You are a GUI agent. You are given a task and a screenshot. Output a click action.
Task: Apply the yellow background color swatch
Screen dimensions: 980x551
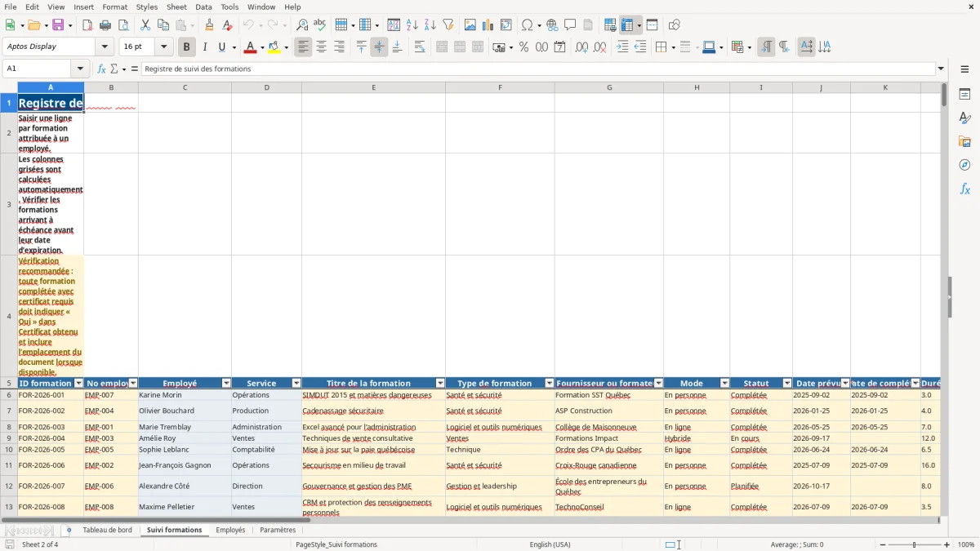pos(274,47)
